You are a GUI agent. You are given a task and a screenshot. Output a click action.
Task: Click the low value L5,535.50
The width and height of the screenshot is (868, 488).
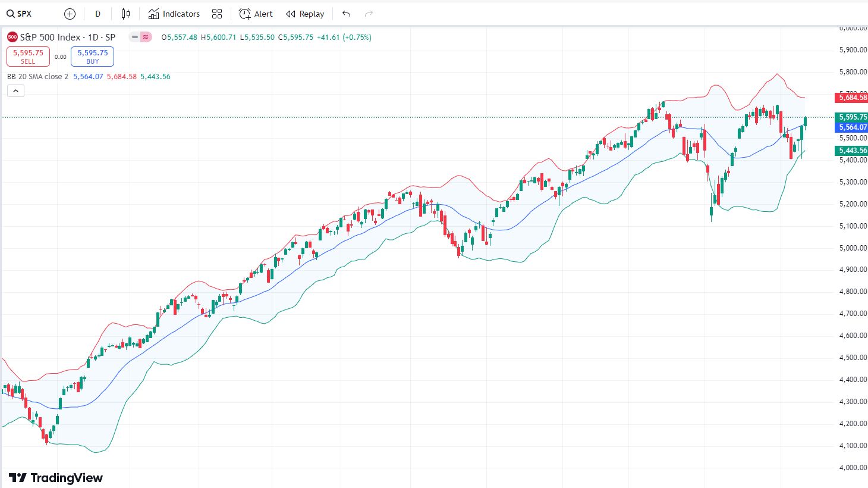[257, 37]
